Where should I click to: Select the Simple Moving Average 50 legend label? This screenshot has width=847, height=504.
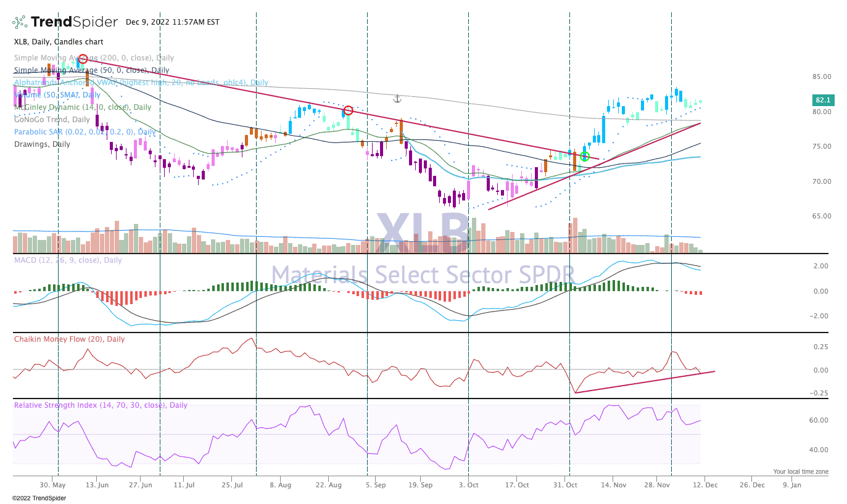click(x=91, y=70)
